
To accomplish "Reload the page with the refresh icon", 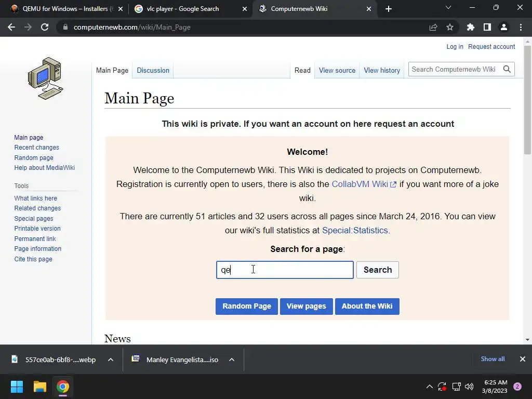I will (45, 27).
